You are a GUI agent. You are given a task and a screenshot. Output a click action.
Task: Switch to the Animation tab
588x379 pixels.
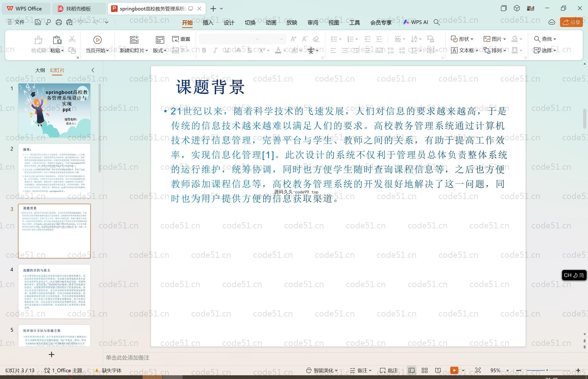(271, 23)
